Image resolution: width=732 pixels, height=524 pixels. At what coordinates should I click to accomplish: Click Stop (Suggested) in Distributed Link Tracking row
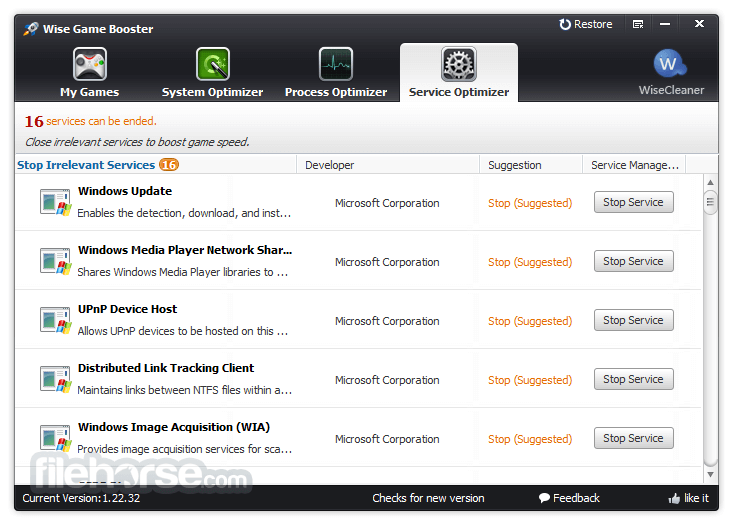(x=530, y=380)
